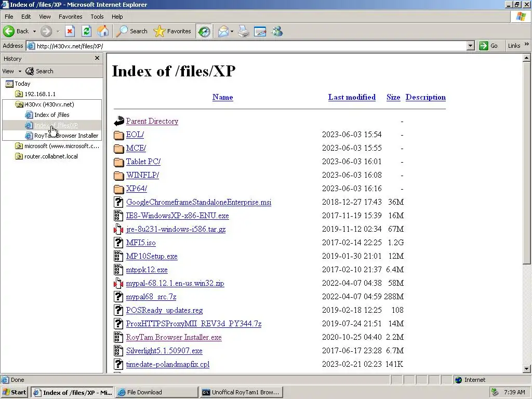532x399 pixels.
Task: Open the Favorites menu
Action: 70,17
